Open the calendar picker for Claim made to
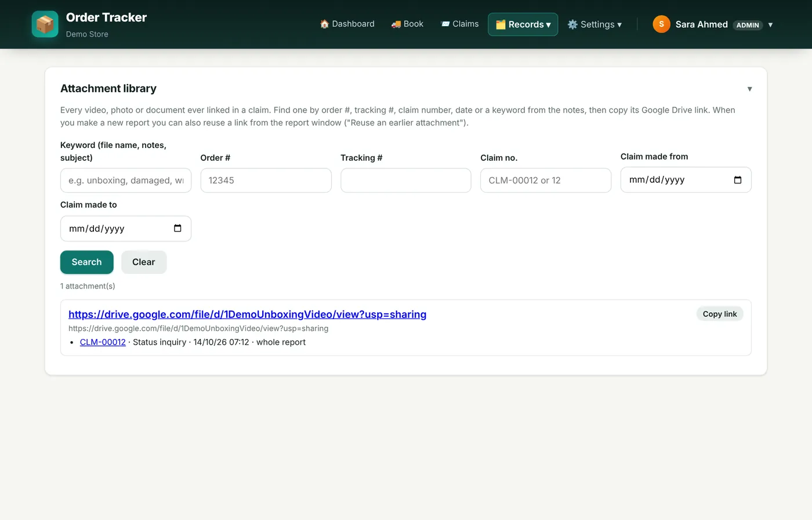 pyautogui.click(x=177, y=228)
